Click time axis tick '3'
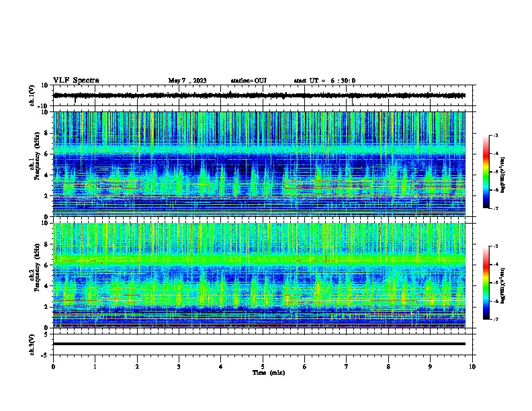 click(179, 367)
